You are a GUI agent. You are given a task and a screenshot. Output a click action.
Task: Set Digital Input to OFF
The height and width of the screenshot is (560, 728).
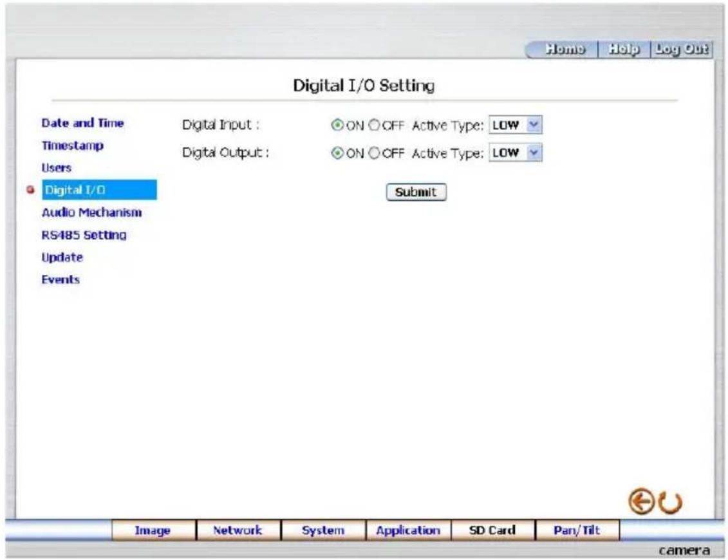pyautogui.click(x=374, y=125)
